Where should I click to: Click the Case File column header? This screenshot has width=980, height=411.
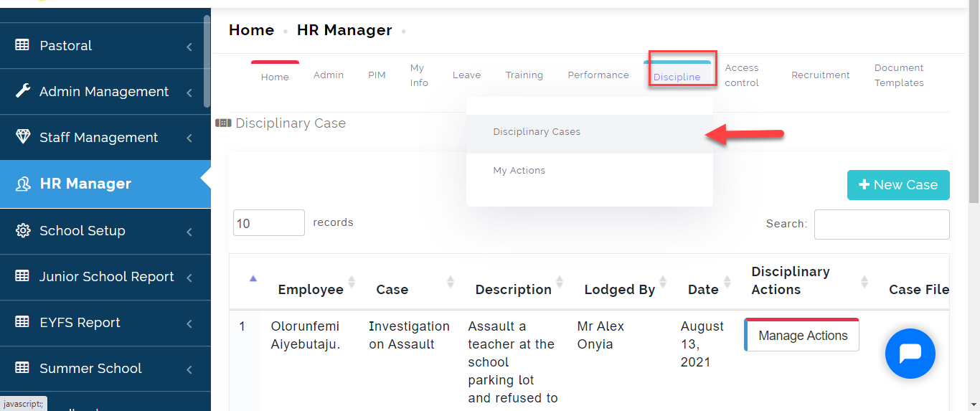click(919, 290)
